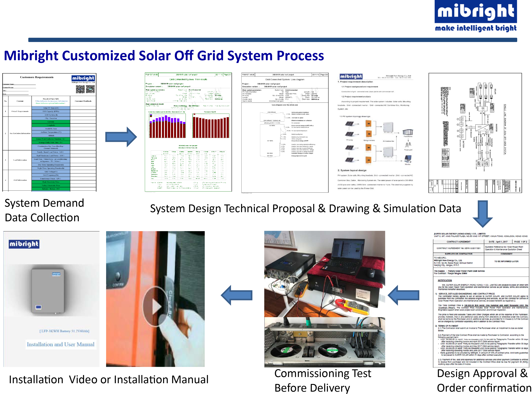Click the 'Solar PV Size (kW)' row
The width and height of the screenshot is (532, 394).
click(51, 108)
